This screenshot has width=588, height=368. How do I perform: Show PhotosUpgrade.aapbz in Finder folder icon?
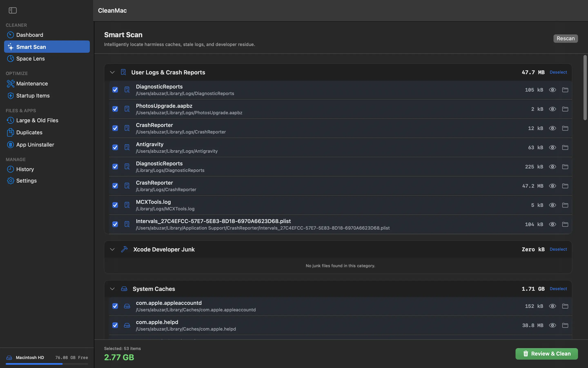tap(565, 109)
